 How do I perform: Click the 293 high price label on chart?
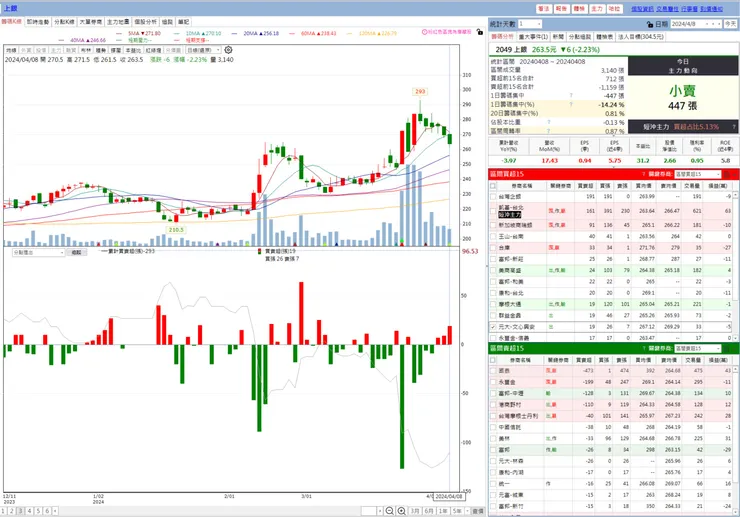tap(420, 92)
